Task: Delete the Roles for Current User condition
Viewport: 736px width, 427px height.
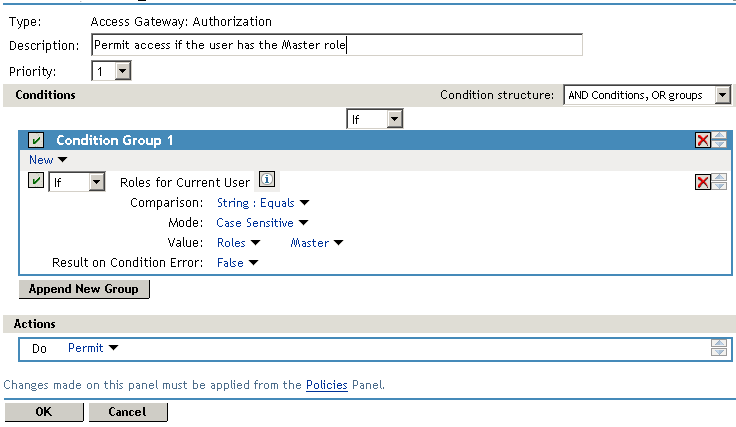Action: pyautogui.click(x=703, y=181)
